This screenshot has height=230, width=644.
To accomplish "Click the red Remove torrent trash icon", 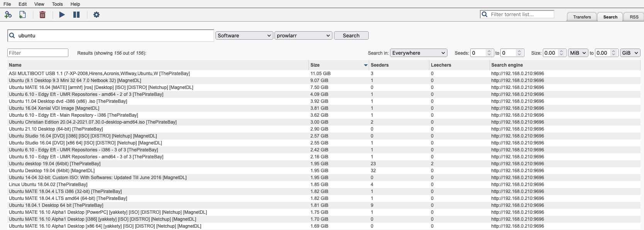I will click(x=42, y=15).
